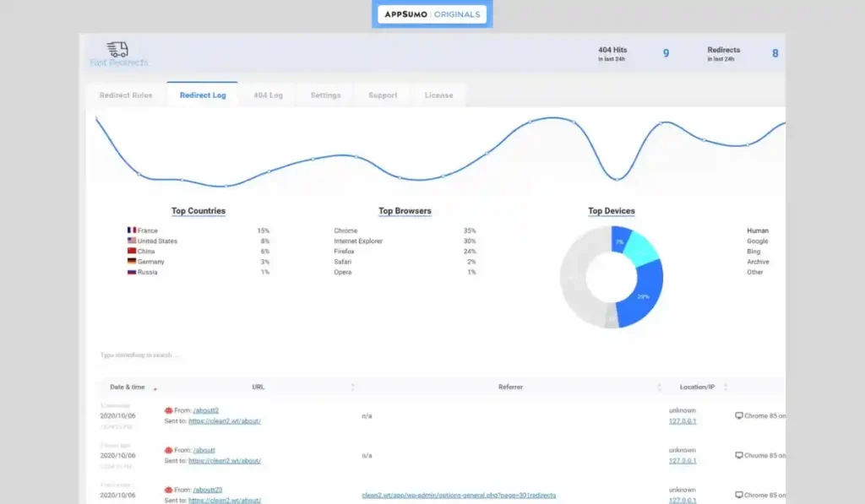Click the Fast Redirects truck logo
Image resolution: width=865 pixels, height=504 pixels.
118,50
